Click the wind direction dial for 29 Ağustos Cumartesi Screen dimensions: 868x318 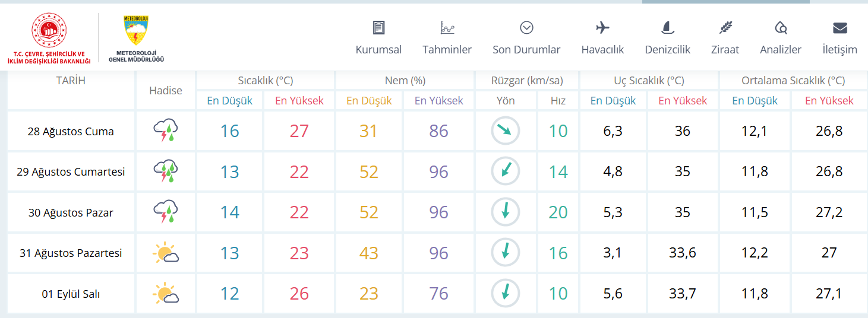(x=506, y=171)
